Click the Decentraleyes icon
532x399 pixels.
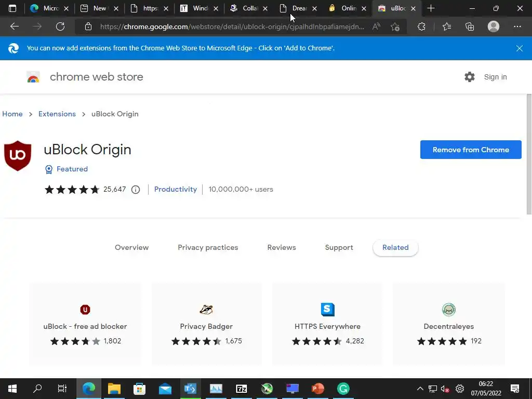[x=448, y=310]
